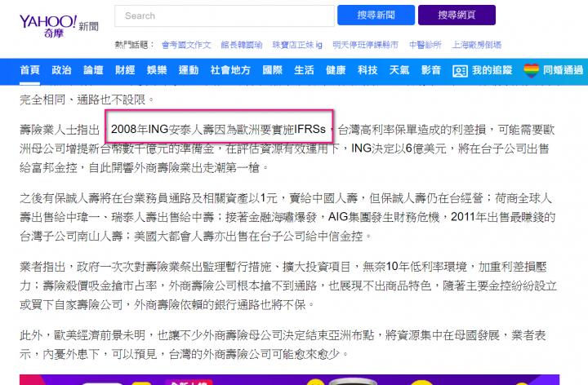Open trending topic 明天停班停課縣市
Viewport: 588px width, 385px height.
coord(365,45)
